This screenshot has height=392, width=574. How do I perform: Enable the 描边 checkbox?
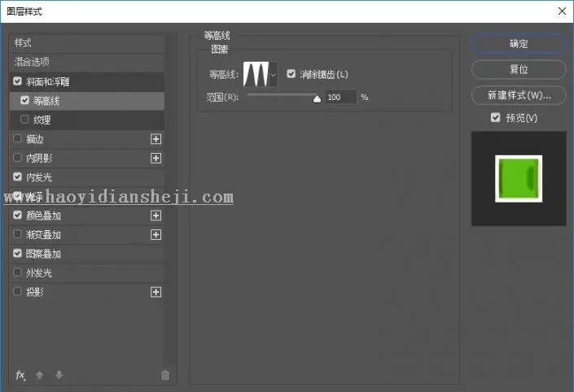point(18,138)
